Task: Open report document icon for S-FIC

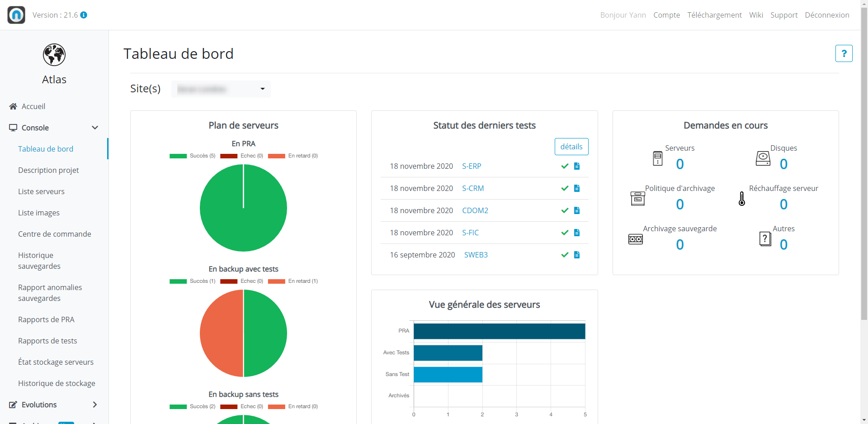Action: pyautogui.click(x=577, y=233)
